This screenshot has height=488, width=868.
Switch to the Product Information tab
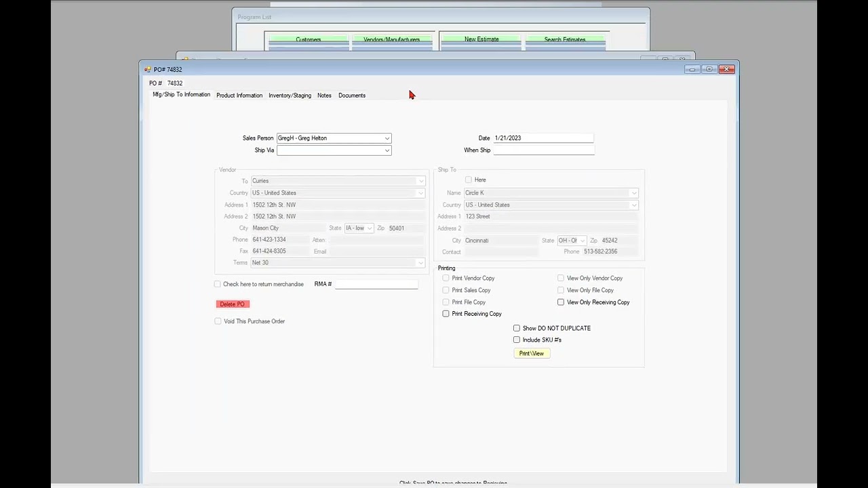(239, 96)
